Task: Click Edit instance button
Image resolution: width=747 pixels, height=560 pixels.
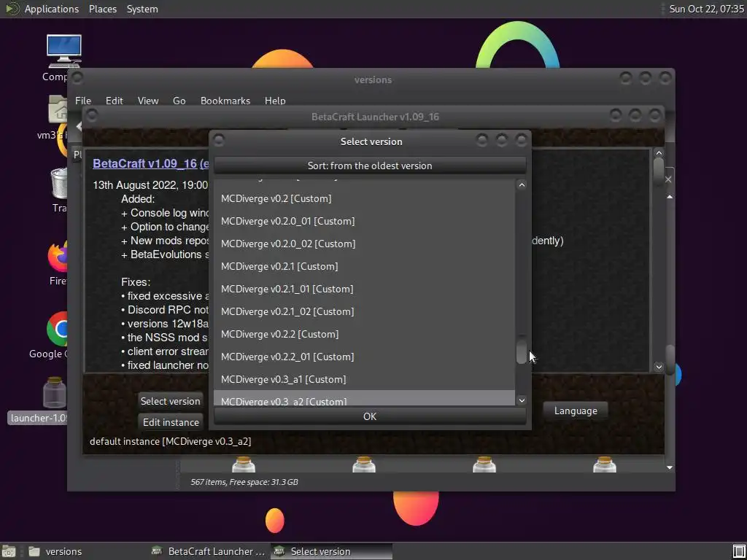Action: tap(171, 422)
